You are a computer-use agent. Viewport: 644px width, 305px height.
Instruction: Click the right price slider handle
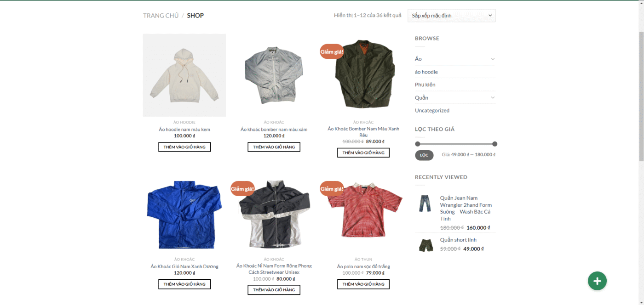(495, 144)
